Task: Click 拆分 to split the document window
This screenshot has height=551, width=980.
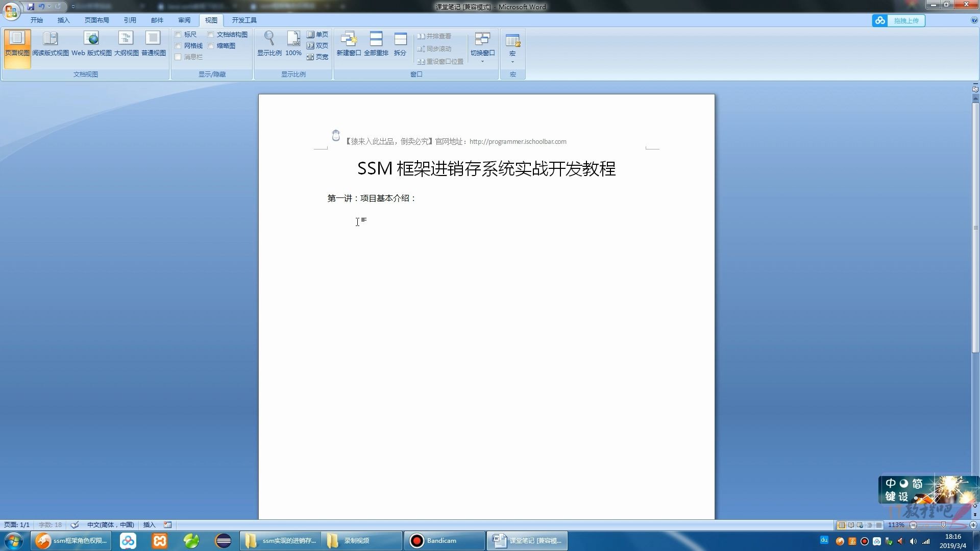Action: pos(400,45)
